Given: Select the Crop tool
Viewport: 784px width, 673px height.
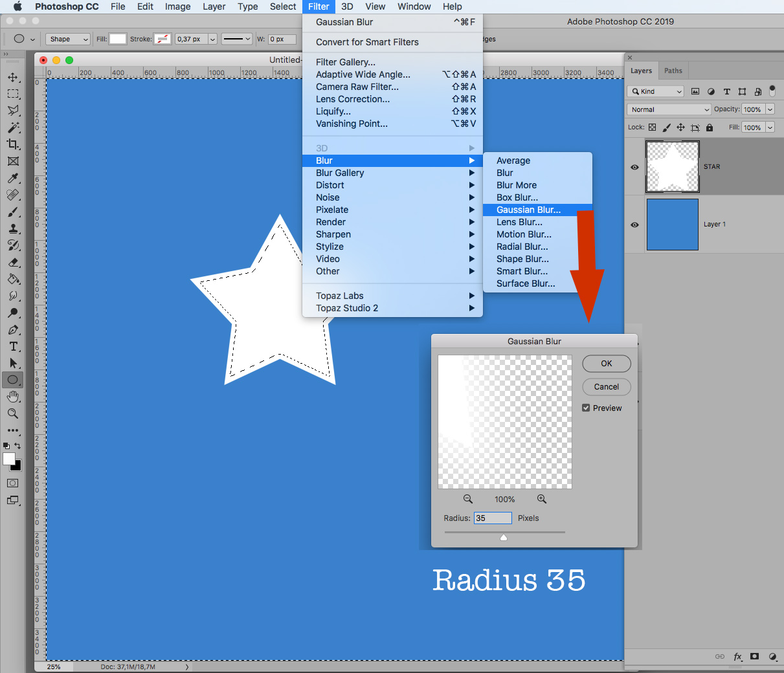Looking at the screenshot, I should click(x=13, y=144).
